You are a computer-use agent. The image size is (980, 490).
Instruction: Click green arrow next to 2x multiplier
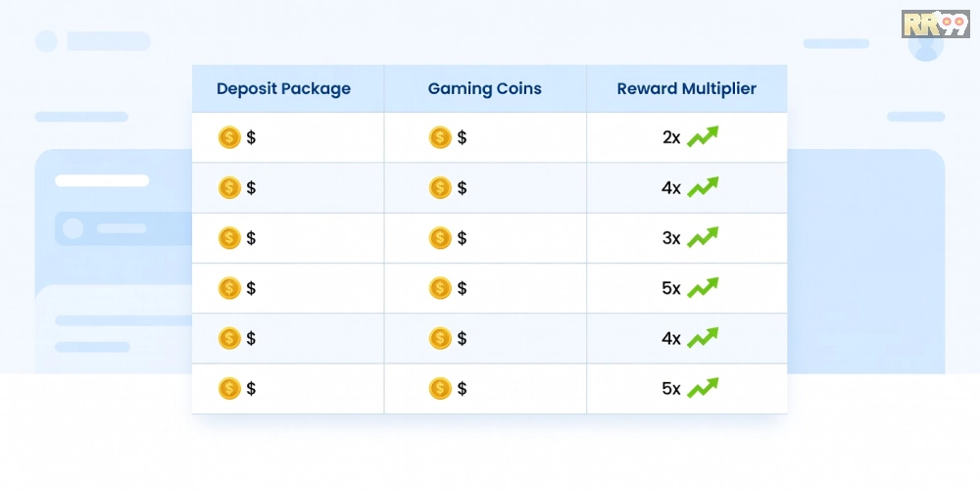tap(703, 136)
